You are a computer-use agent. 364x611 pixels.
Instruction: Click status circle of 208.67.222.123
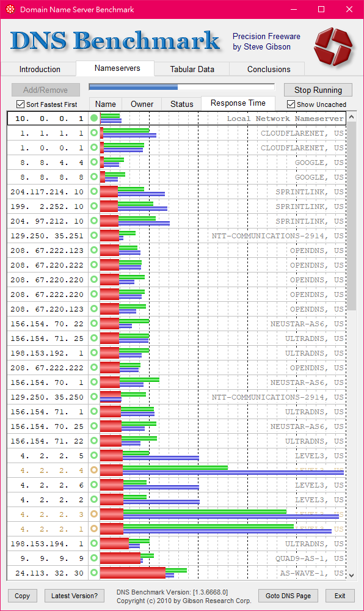point(94,250)
